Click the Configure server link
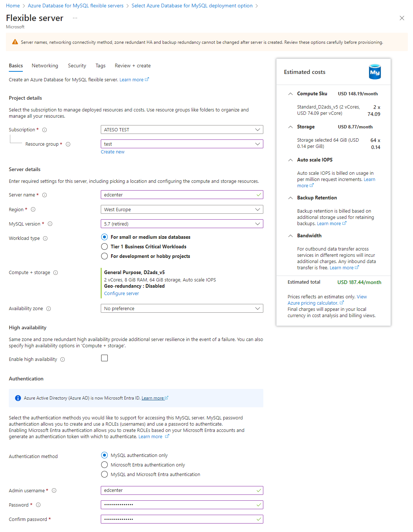This screenshot has width=413, height=532. tap(121, 294)
